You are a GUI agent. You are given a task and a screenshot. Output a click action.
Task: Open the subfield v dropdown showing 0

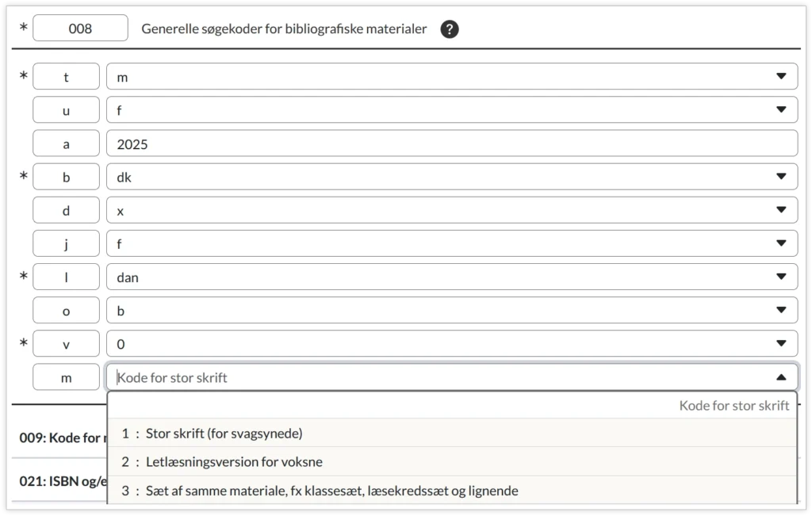(781, 344)
